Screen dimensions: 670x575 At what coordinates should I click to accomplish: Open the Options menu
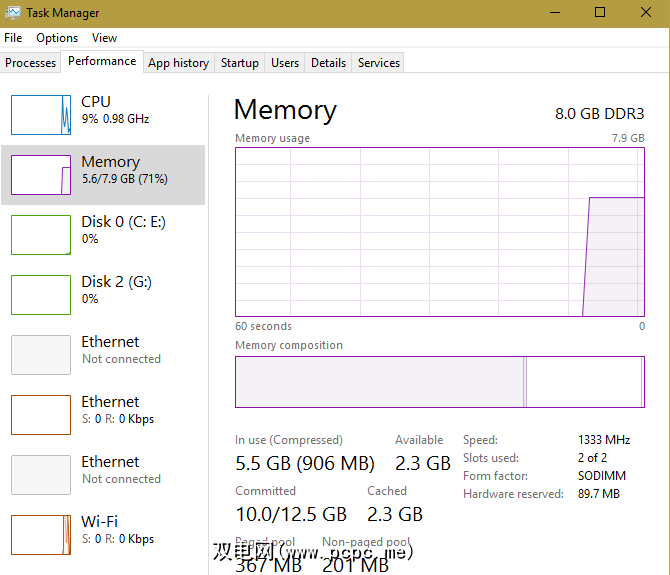click(x=57, y=38)
